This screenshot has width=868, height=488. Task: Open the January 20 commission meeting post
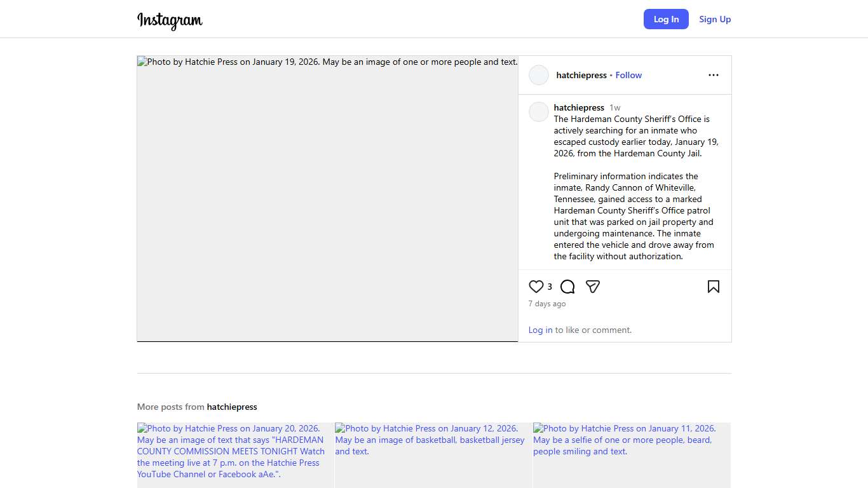[x=235, y=454]
